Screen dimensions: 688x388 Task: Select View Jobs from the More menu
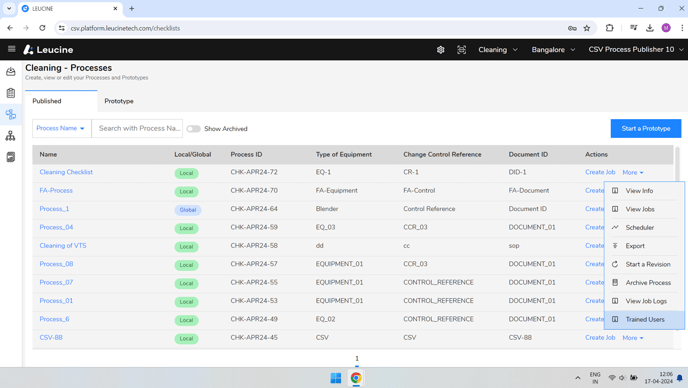click(644, 209)
